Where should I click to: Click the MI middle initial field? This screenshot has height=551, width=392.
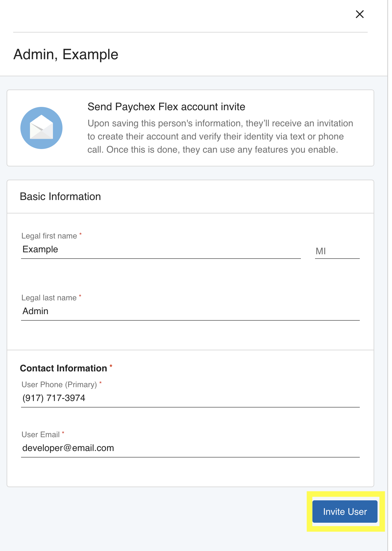[337, 251]
